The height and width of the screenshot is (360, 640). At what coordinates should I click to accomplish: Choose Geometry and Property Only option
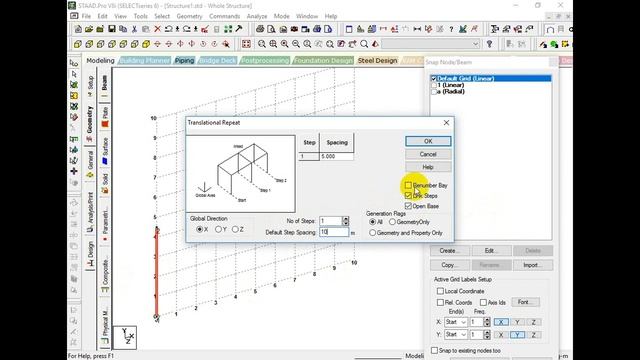click(x=372, y=233)
